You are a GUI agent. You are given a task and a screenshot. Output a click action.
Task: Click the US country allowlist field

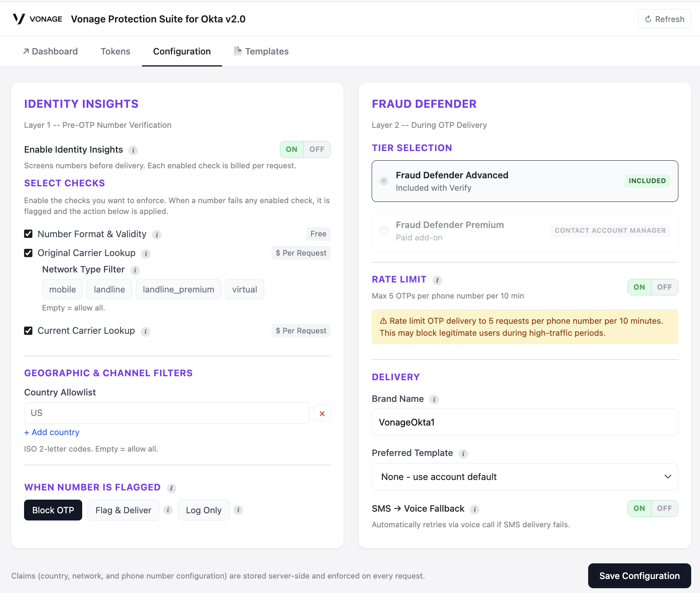167,413
